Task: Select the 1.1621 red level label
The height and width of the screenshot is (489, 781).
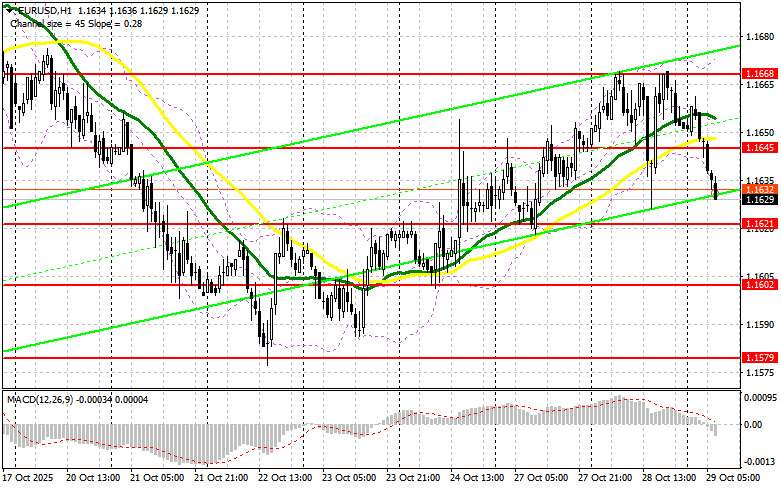Action: point(760,224)
